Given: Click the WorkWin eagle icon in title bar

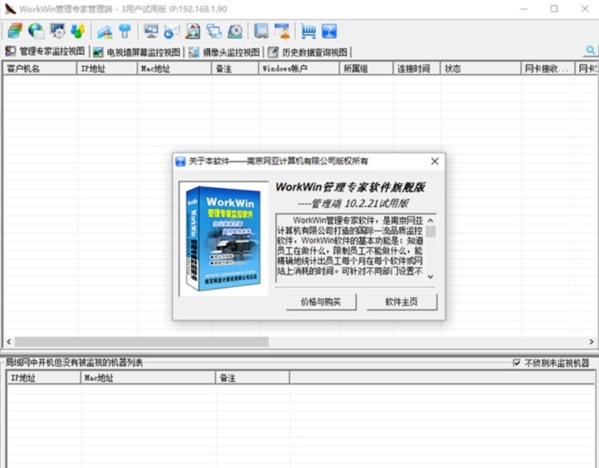Looking at the screenshot, I should (x=10, y=8).
